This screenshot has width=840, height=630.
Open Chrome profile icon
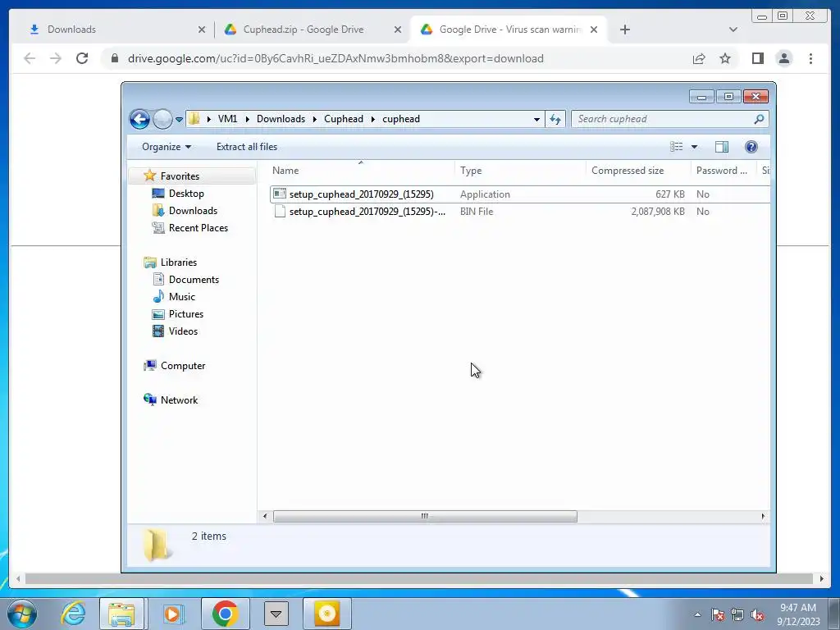(783, 58)
